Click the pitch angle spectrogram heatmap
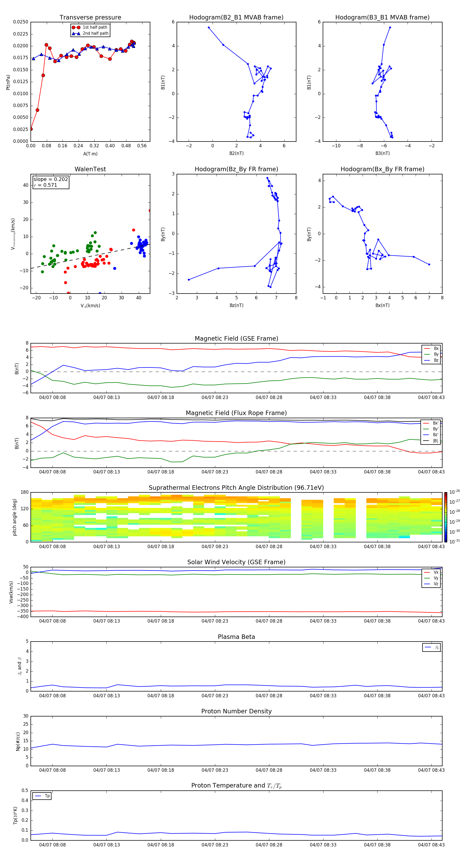Viewport: 473px width, 868px height. [236, 517]
